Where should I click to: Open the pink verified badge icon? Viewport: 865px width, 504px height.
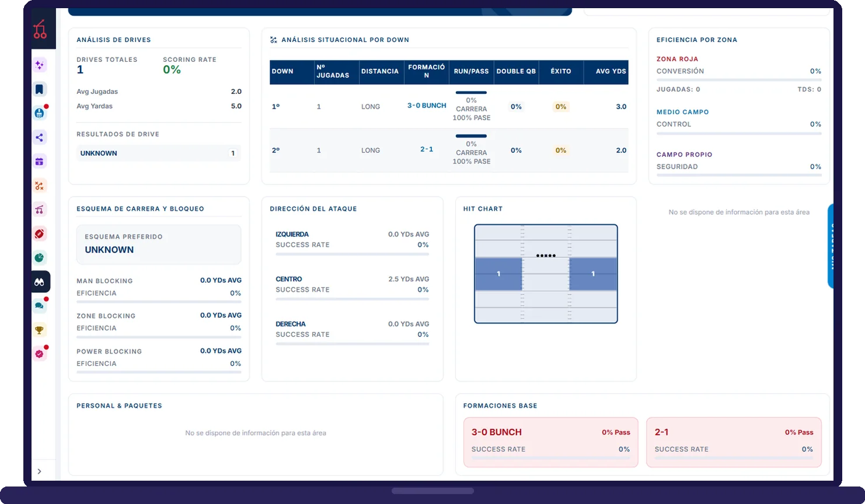coord(39,354)
